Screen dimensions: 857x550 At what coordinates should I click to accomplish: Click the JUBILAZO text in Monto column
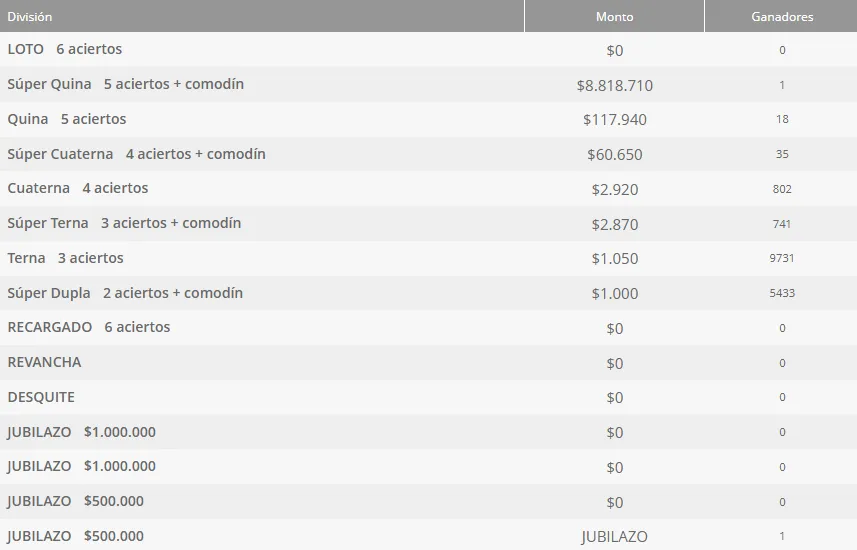614,537
